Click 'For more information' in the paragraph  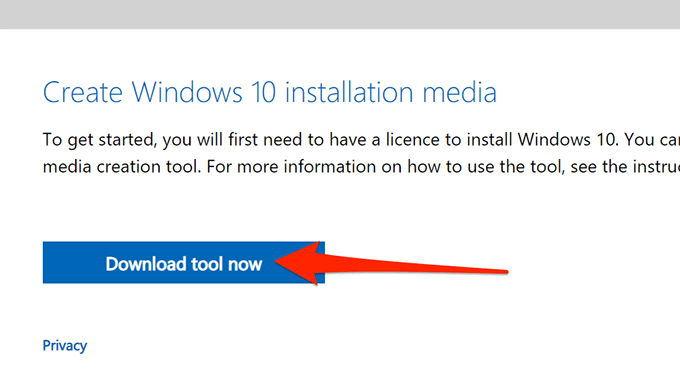pyautogui.click(x=291, y=166)
